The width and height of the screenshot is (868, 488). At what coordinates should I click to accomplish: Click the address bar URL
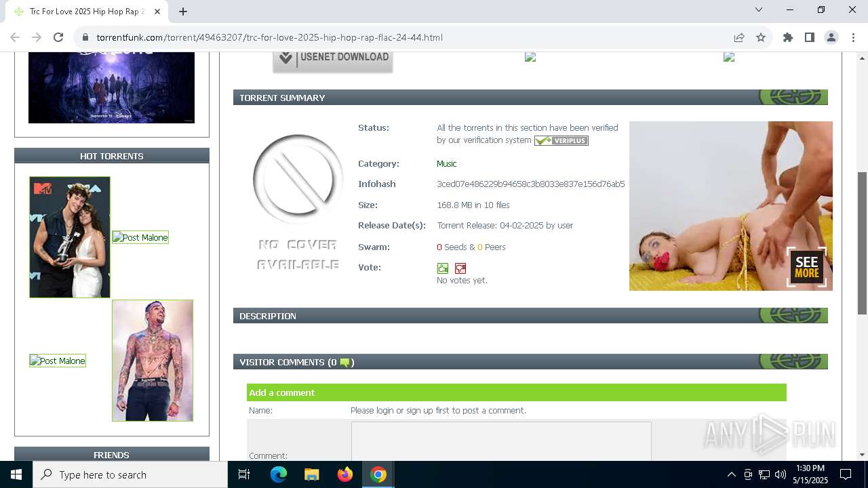tap(269, 37)
